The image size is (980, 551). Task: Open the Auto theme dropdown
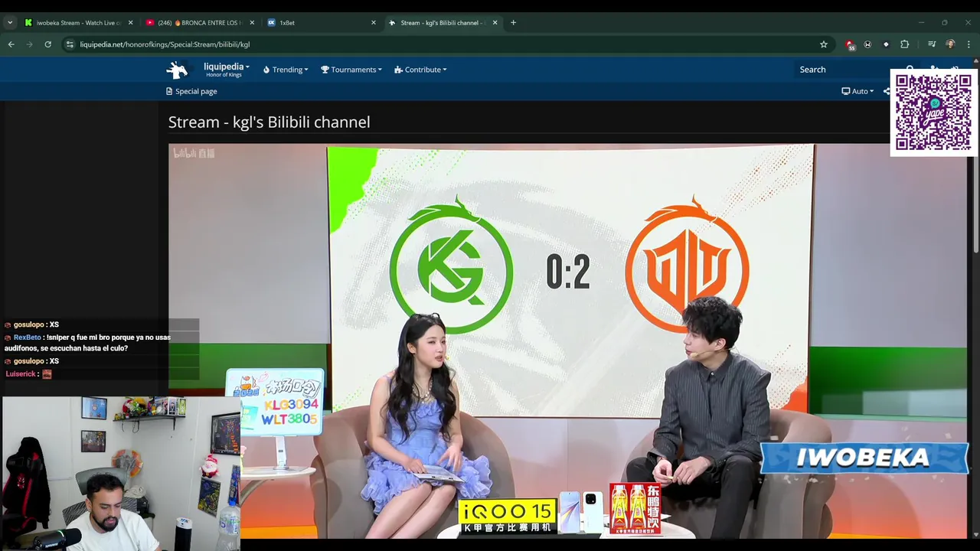(858, 91)
